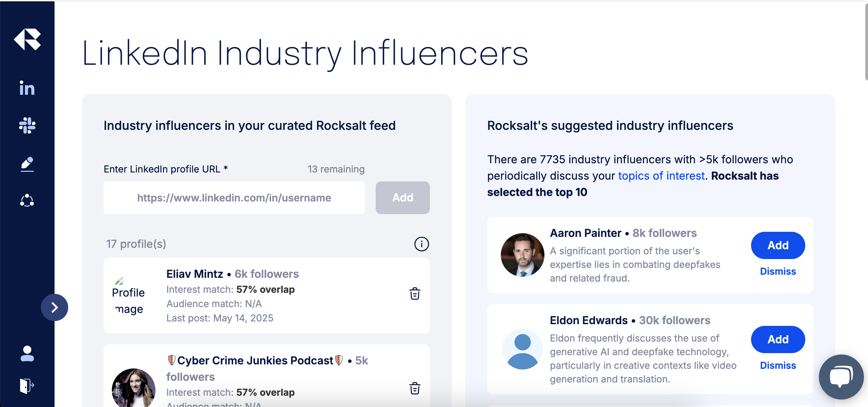This screenshot has width=868, height=407.
Task: Click Aaron Painter's profile photo
Action: click(x=523, y=255)
